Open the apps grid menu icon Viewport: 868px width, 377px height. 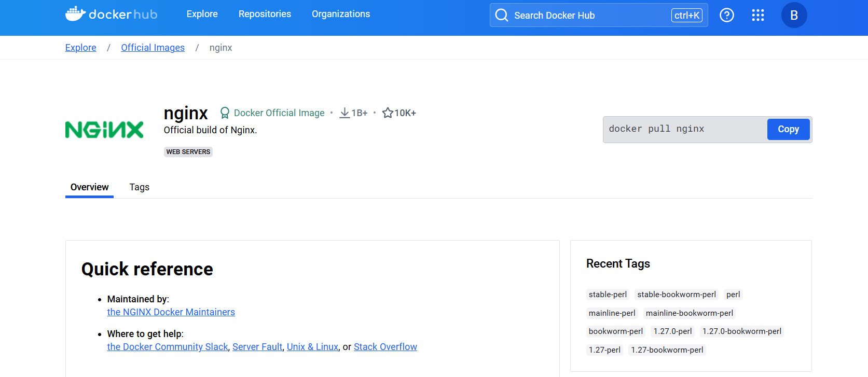758,15
